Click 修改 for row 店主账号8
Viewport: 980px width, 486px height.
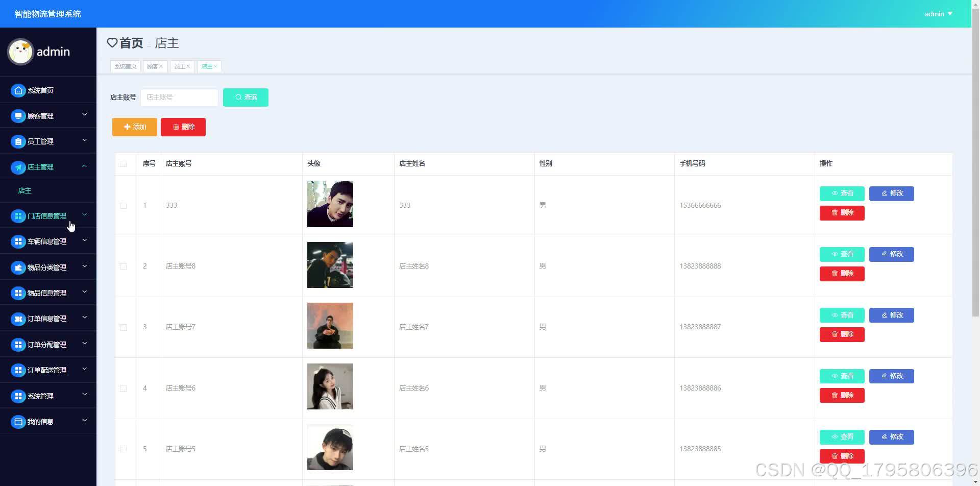892,254
